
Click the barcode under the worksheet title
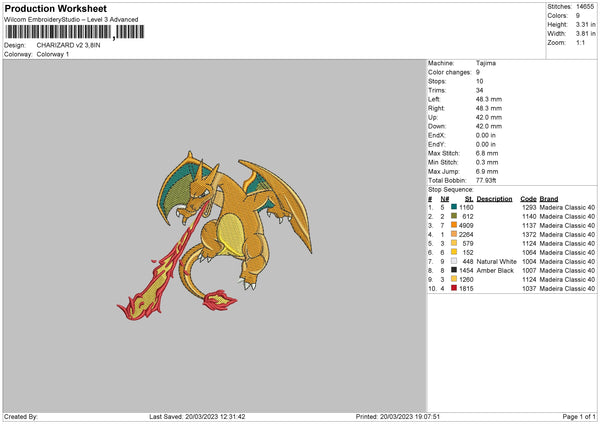tap(75, 32)
